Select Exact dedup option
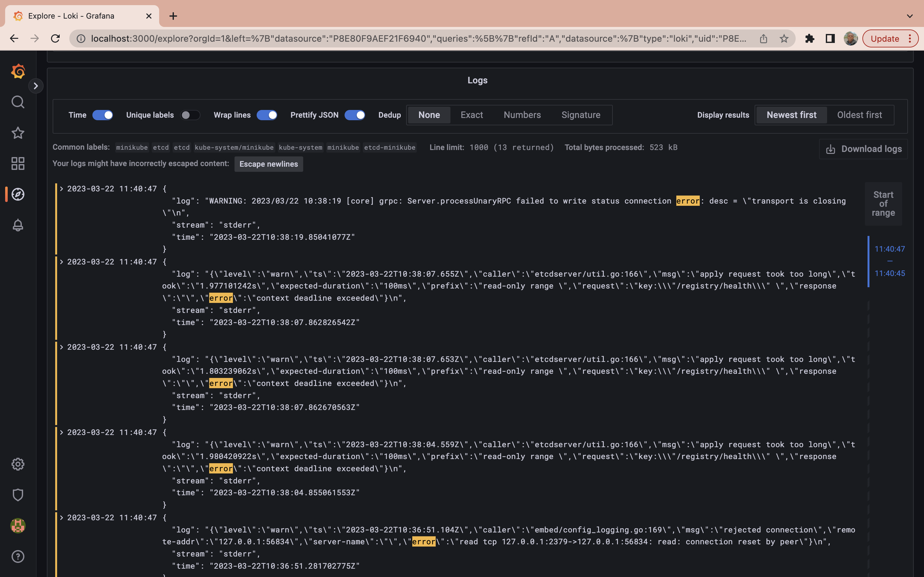The image size is (924, 577). pyautogui.click(x=472, y=115)
